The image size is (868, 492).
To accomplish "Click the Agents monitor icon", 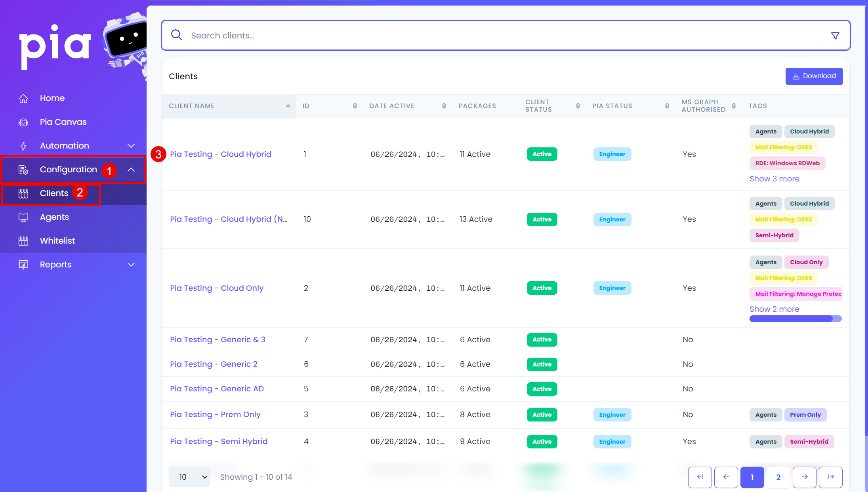I will point(23,217).
